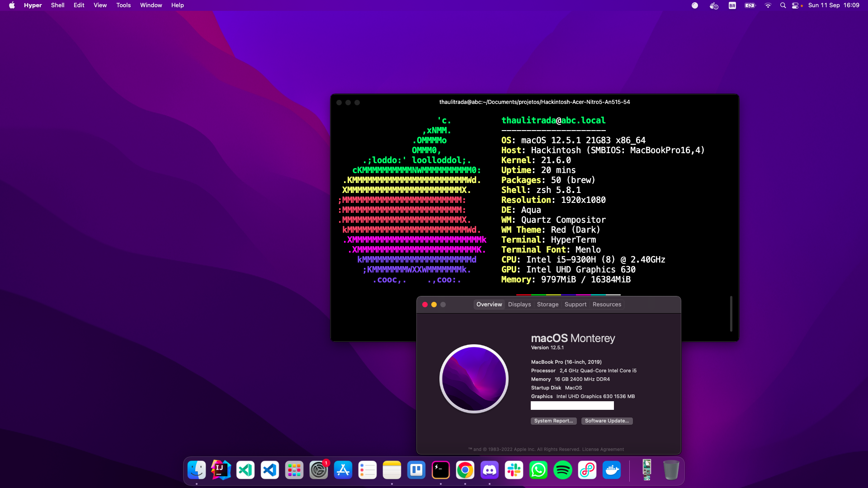The width and height of the screenshot is (868, 488).
Task: Open the Shell menu
Action: pos(57,5)
